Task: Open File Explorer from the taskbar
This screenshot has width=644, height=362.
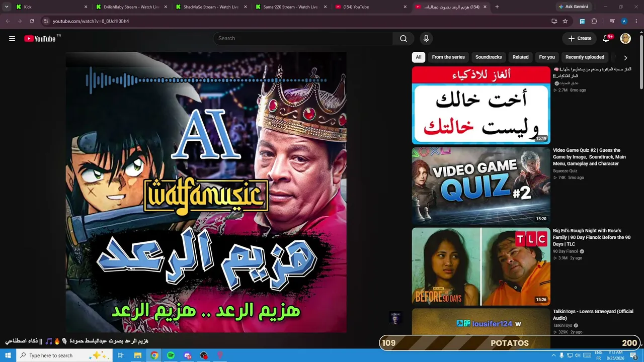Action: tap(137, 355)
